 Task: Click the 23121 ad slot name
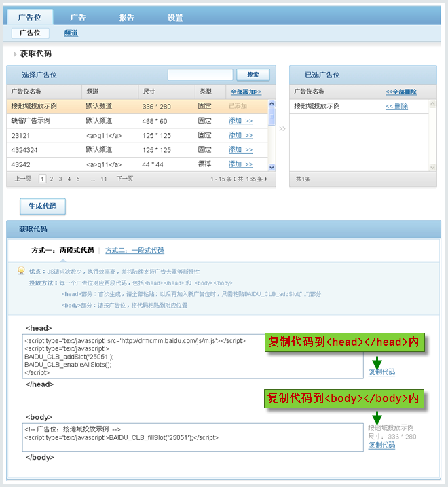20,135
